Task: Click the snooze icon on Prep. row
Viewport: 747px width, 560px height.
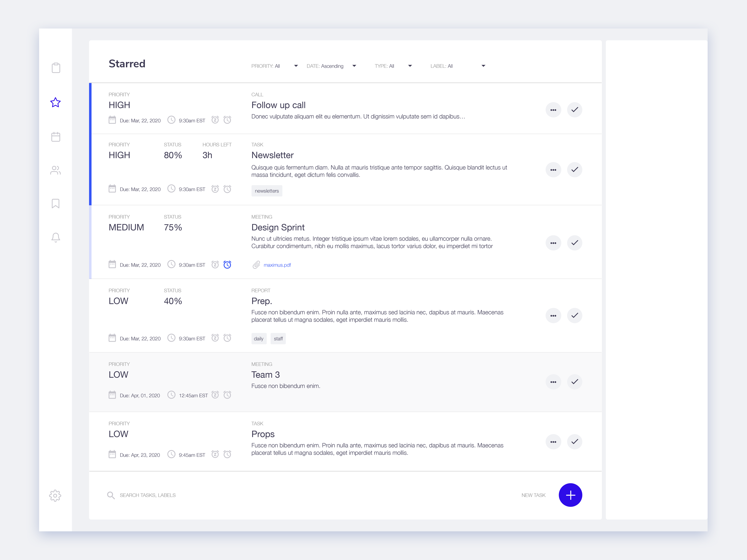Action: pyautogui.click(x=215, y=338)
